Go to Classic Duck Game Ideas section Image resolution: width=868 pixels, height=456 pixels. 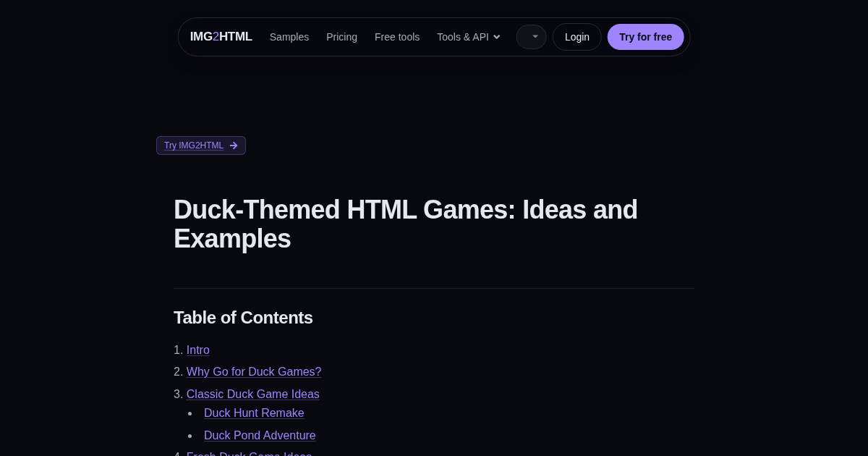(x=253, y=394)
